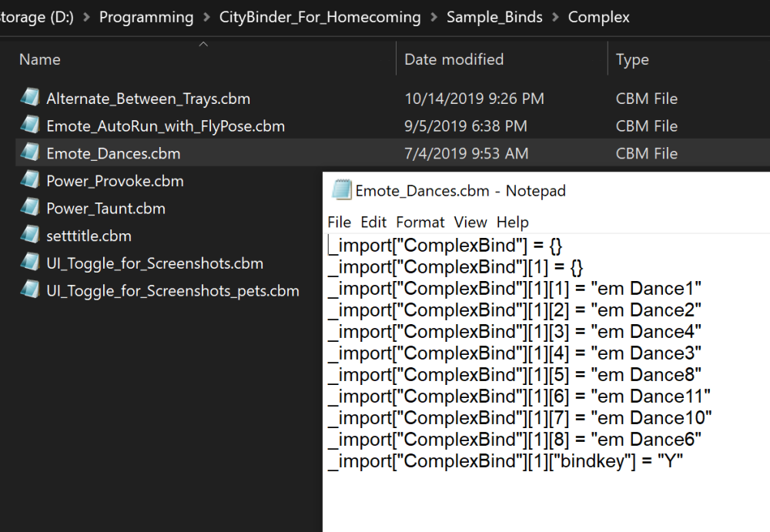This screenshot has width=770, height=532.
Task: Open Notepad's Edit menu
Action: coord(373,223)
